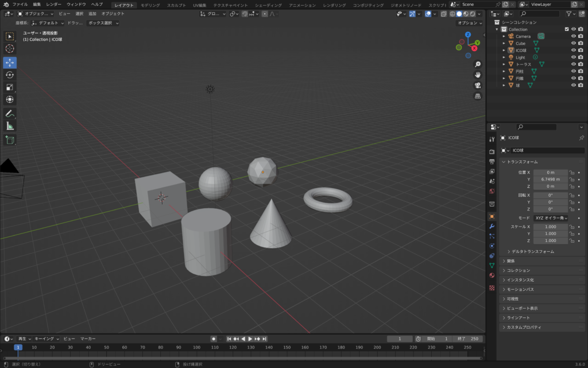Pick the Annotate pencil tool
This screenshot has width=588, height=368.
10,113
